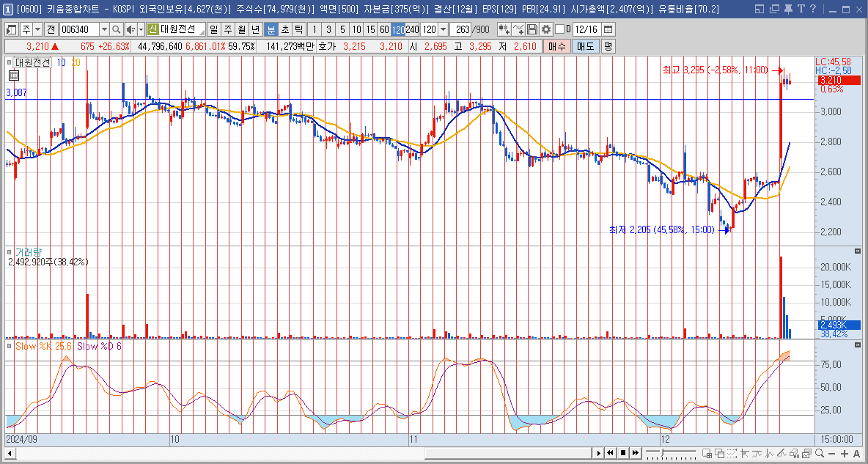Click the stock code field 006340

[x=78, y=29]
